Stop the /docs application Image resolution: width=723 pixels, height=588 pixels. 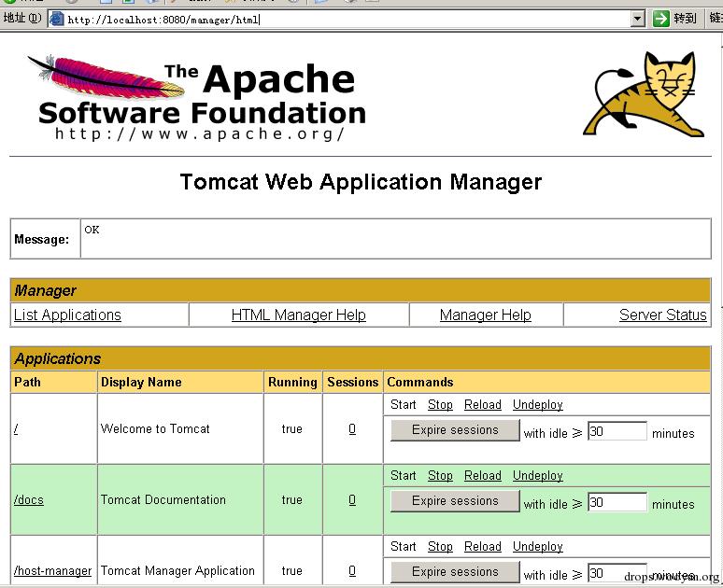[440, 476]
